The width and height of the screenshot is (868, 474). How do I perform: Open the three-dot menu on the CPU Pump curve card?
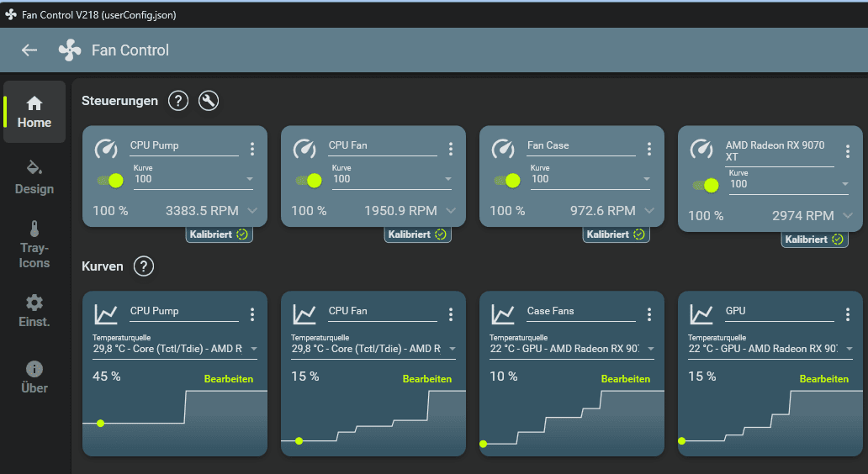coord(252,314)
